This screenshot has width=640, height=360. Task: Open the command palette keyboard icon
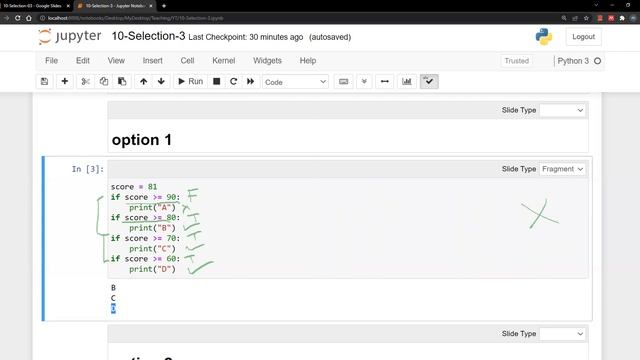pyautogui.click(x=344, y=81)
